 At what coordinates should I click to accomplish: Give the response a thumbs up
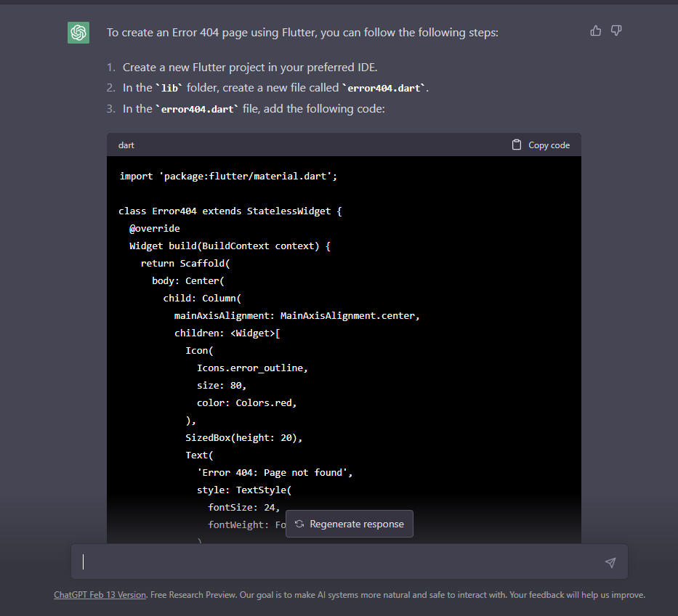coord(595,31)
